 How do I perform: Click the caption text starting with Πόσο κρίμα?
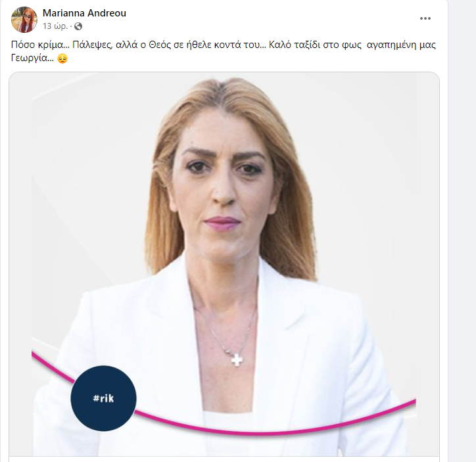[x=224, y=51]
